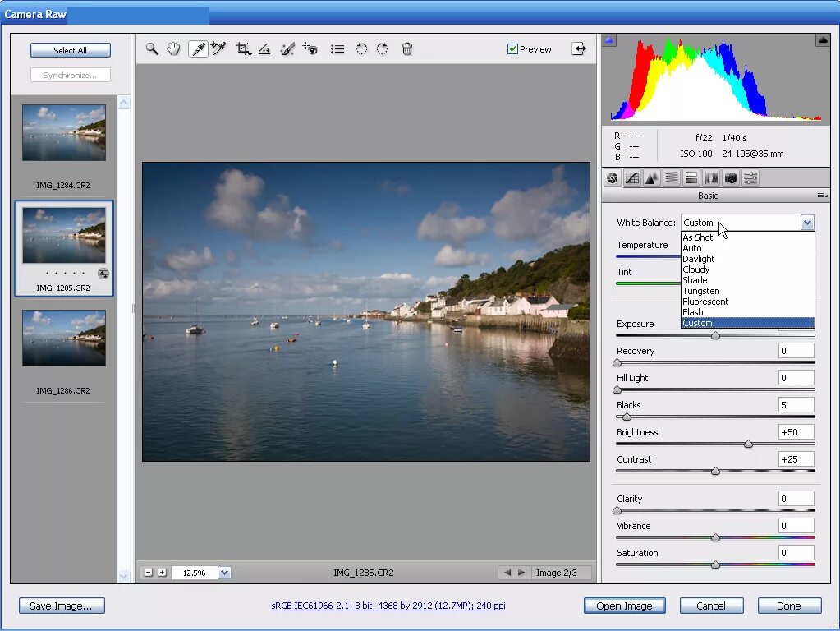The image size is (840, 631).
Task: Select the Hand tool
Action: tap(173, 49)
